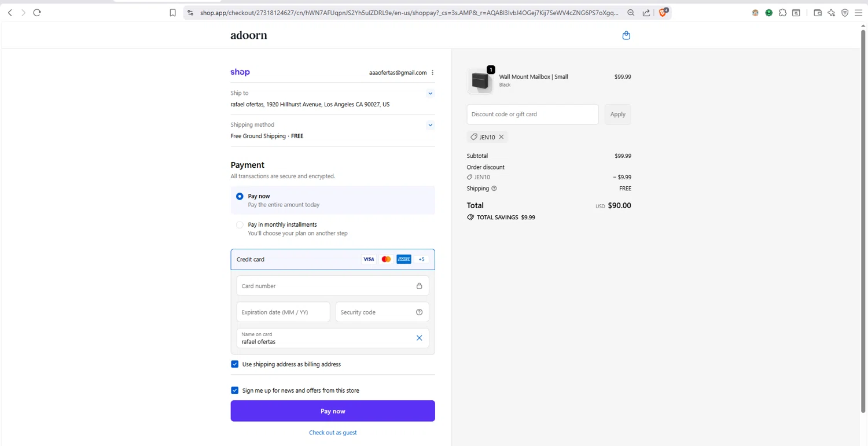The height and width of the screenshot is (446, 868).
Task: Expand the Ship to address chevron
Action: (x=430, y=93)
